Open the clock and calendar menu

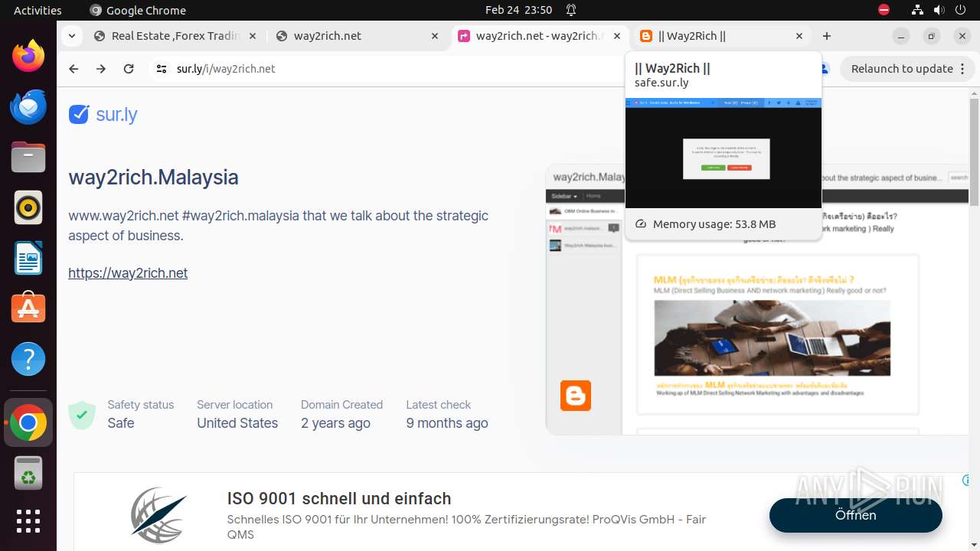coord(518,10)
